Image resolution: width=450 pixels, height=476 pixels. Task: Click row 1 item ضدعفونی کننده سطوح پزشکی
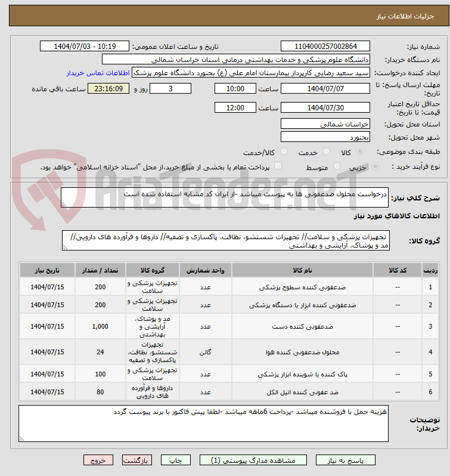(x=302, y=287)
